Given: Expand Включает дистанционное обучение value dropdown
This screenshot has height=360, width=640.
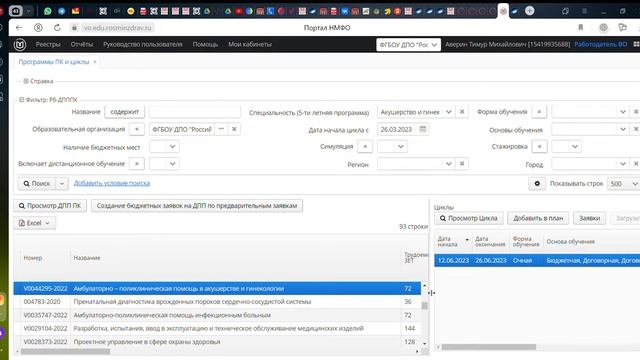Looking at the screenshot, I should [172, 164].
